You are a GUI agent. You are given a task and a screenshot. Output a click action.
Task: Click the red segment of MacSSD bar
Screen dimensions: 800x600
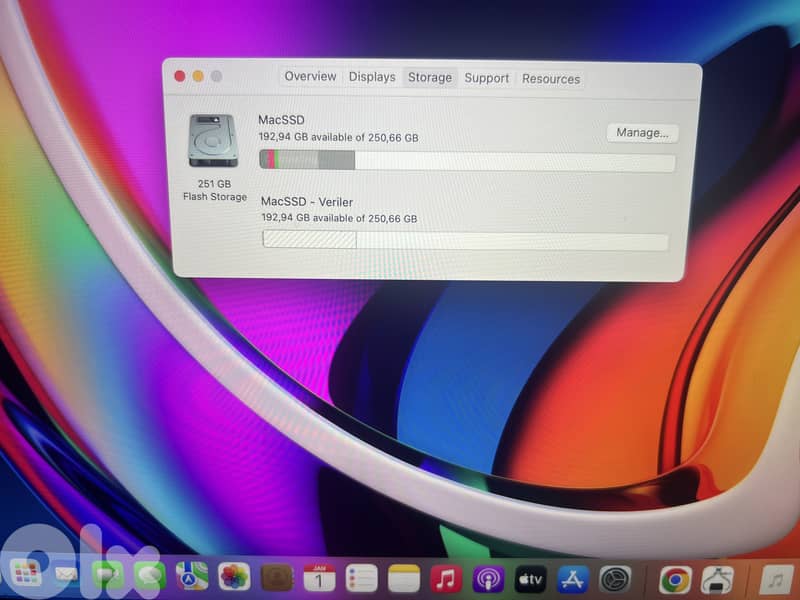pos(270,160)
